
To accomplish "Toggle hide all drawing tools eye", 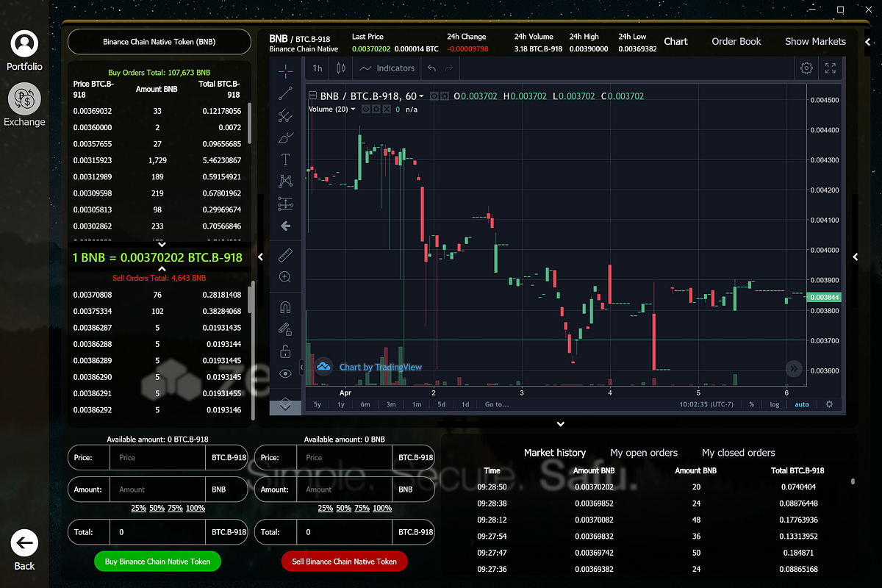I will (x=286, y=373).
